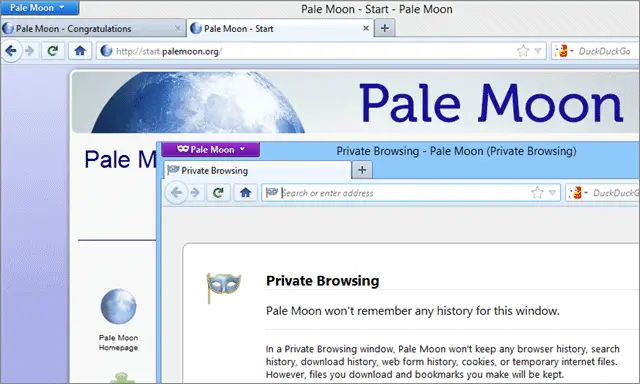This screenshot has height=384, width=640.
Task: Go back in private browsing window
Action: [x=176, y=193]
